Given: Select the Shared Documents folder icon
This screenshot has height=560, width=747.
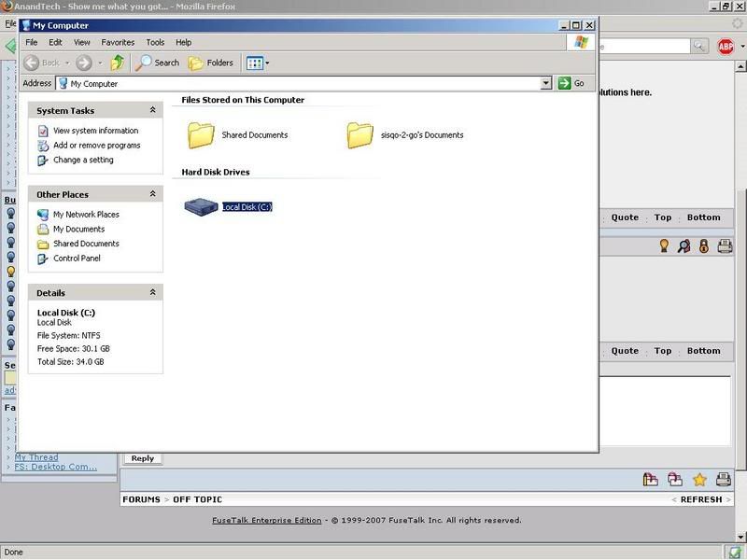Looking at the screenshot, I should 201,135.
